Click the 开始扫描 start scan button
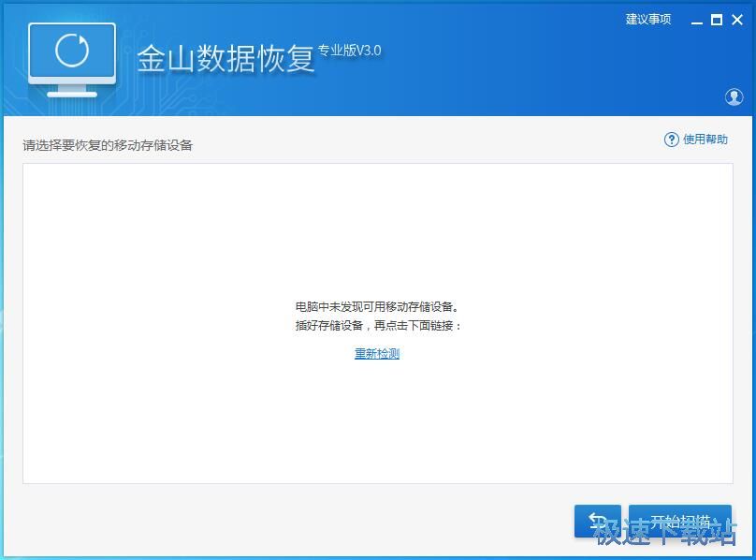Image resolution: width=756 pixels, height=560 pixels. pos(680,521)
